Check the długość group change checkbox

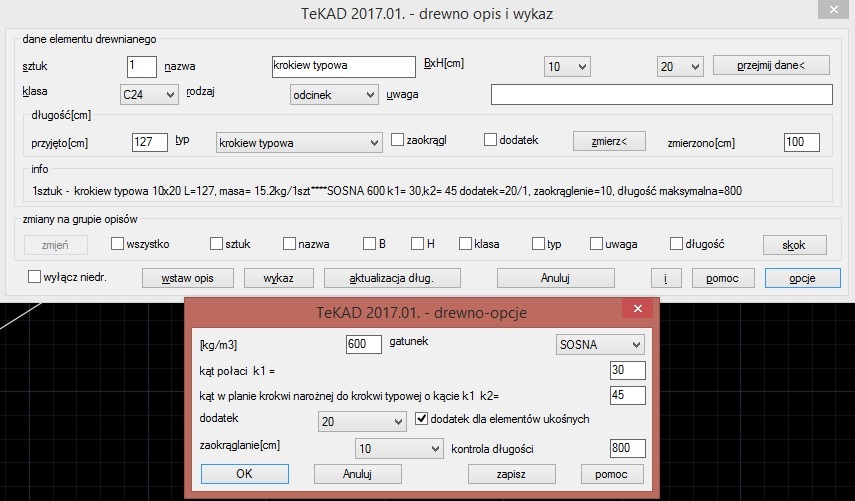click(676, 244)
